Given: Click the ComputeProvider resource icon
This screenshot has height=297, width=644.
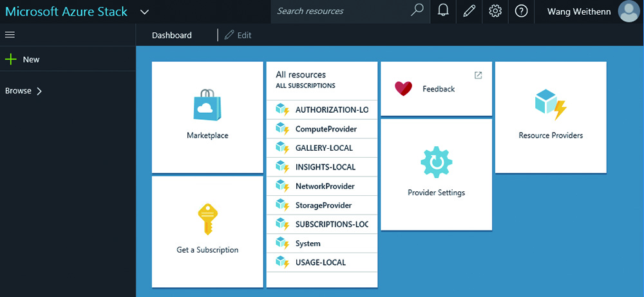Looking at the screenshot, I should [283, 129].
